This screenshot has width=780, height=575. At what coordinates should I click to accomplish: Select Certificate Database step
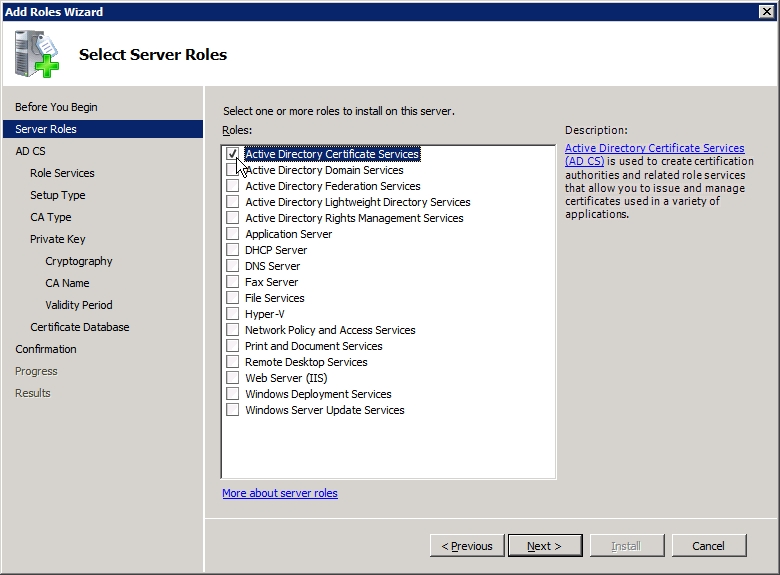click(x=80, y=327)
